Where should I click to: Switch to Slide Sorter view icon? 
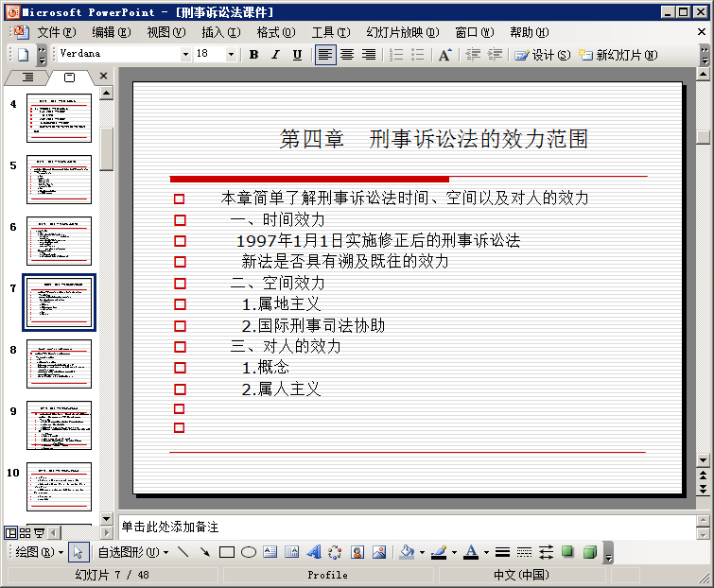[25, 532]
